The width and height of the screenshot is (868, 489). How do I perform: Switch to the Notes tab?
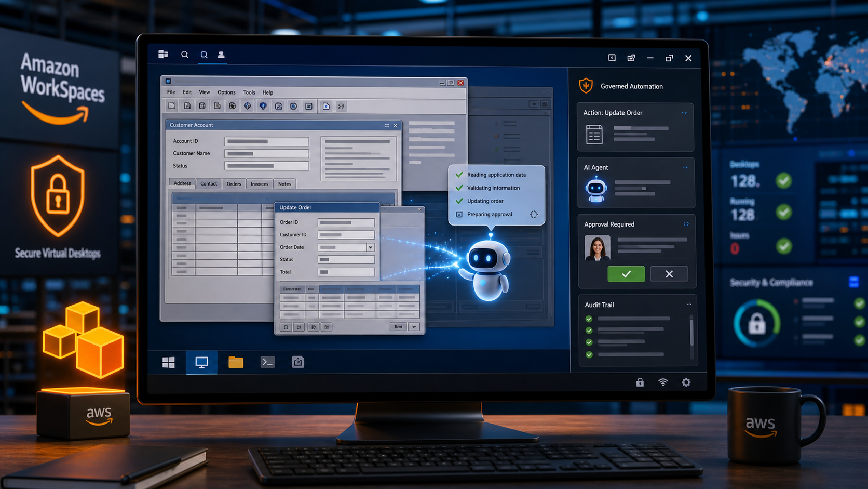click(x=284, y=184)
